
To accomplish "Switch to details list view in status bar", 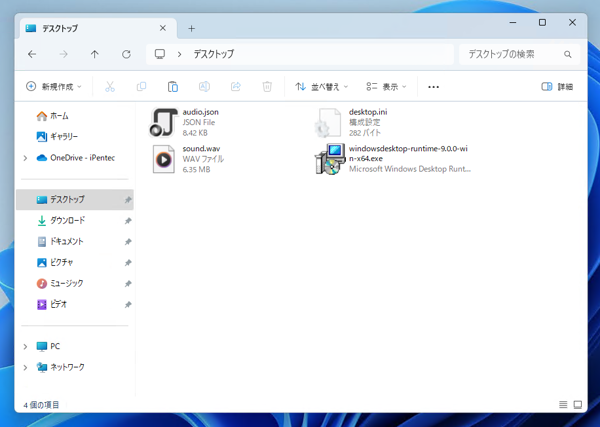I will 563,404.
